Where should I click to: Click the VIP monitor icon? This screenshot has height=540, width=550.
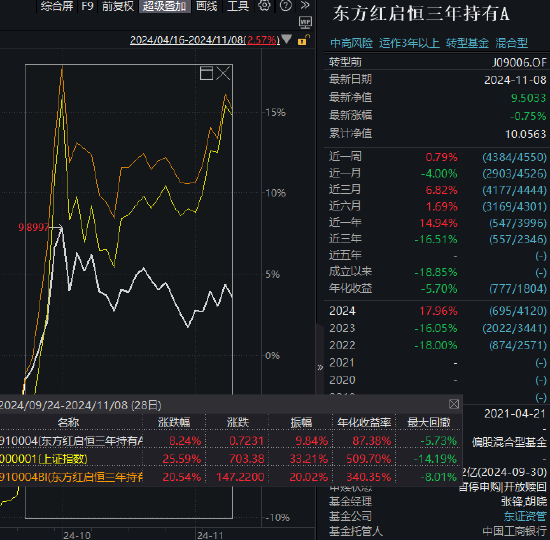305,22
